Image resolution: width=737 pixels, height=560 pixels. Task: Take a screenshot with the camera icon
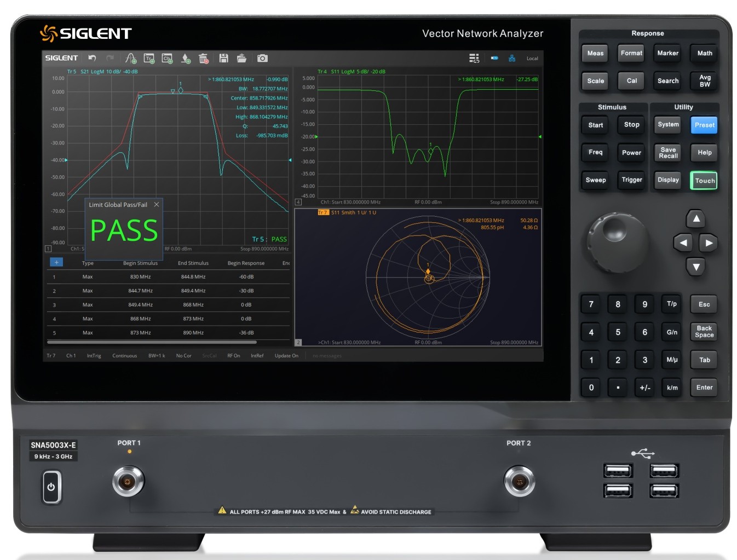pyautogui.click(x=262, y=58)
